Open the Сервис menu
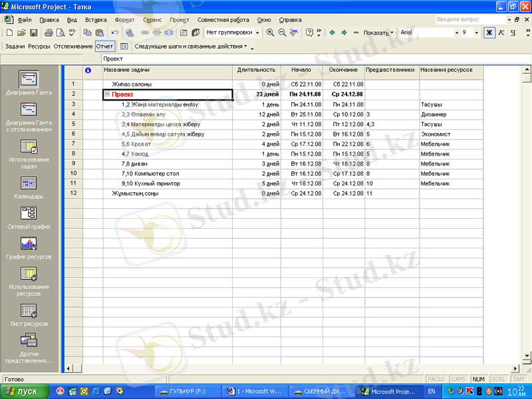 (152, 20)
